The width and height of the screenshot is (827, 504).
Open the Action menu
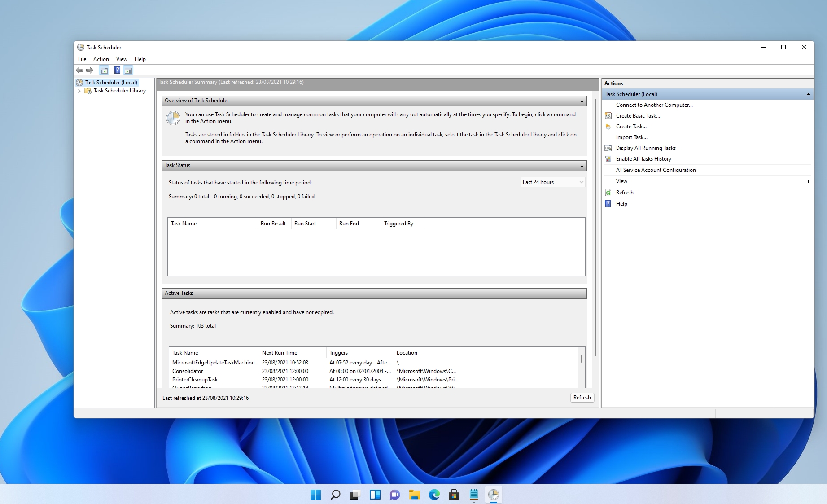point(101,59)
